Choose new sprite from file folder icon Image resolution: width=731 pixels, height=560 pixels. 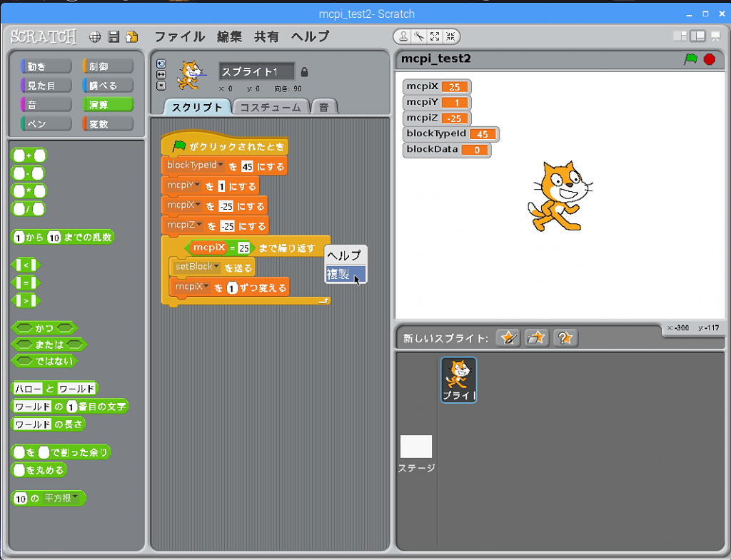pyautogui.click(x=536, y=337)
